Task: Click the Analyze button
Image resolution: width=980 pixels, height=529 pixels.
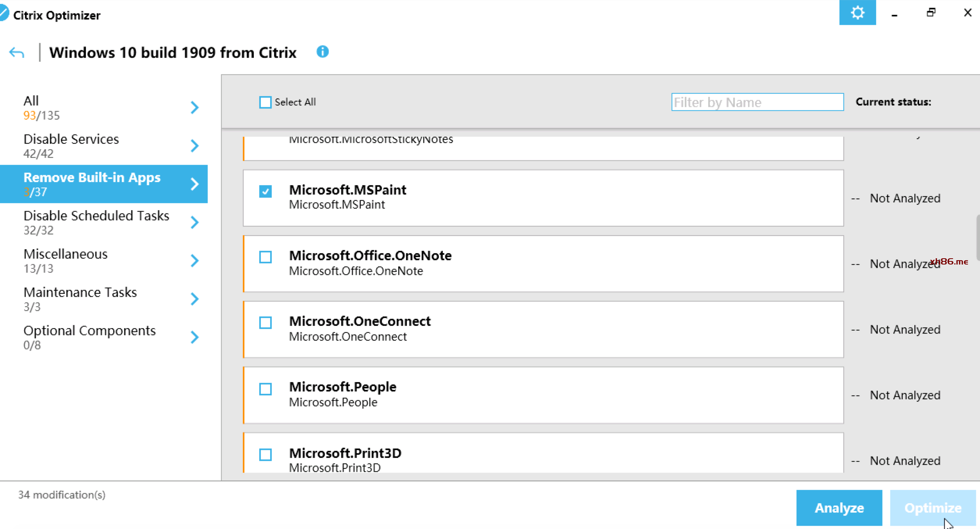Action: click(x=839, y=508)
